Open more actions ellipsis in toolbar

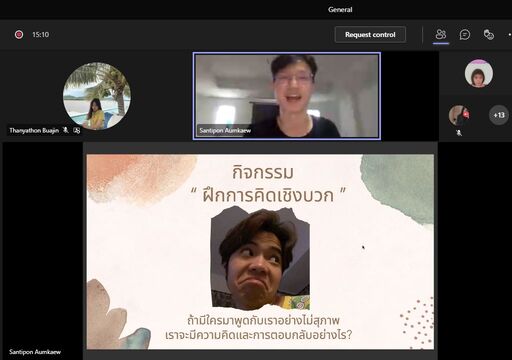pos(510,34)
